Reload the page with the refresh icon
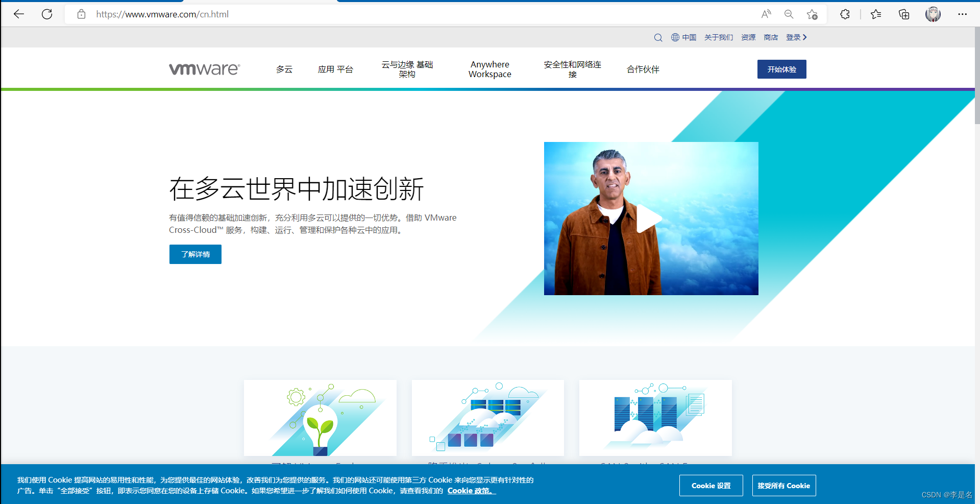 [x=47, y=14]
